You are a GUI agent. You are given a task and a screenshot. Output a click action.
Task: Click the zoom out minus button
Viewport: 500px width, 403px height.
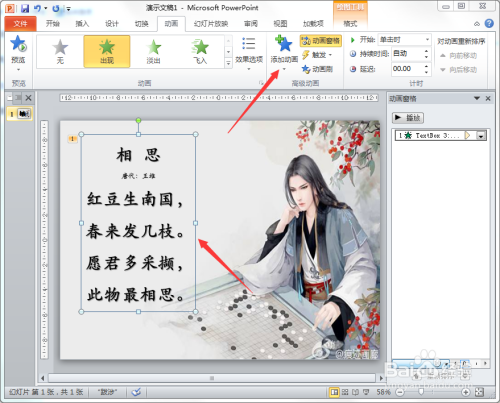click(x=400, y=392)
